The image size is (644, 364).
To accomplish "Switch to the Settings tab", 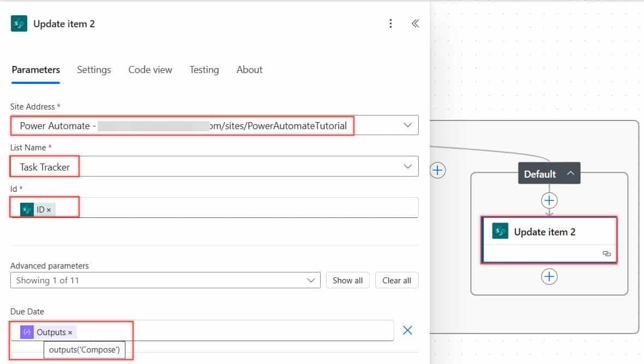I will 94,70.
